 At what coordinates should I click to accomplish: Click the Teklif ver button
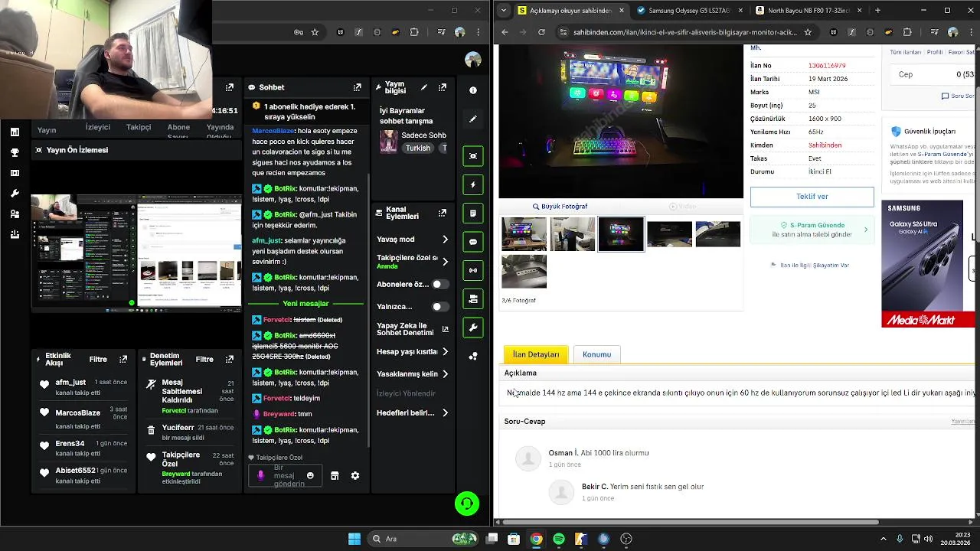[x=812, y=197]
